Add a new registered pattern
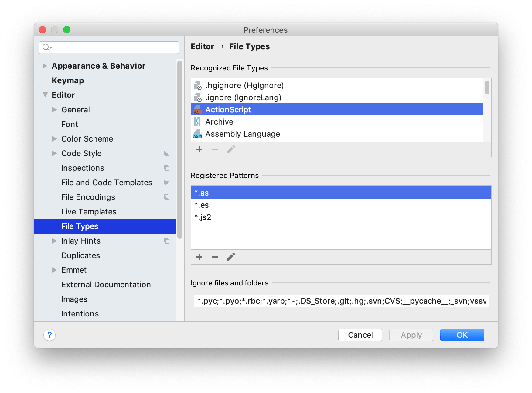The width and height of the screenshot is (532, 393). click(x=199, y=257)
